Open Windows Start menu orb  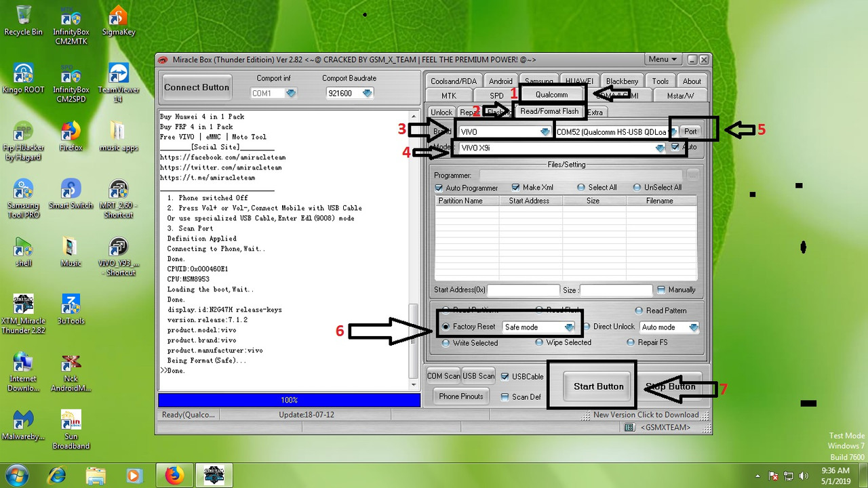tap(16, 475)
